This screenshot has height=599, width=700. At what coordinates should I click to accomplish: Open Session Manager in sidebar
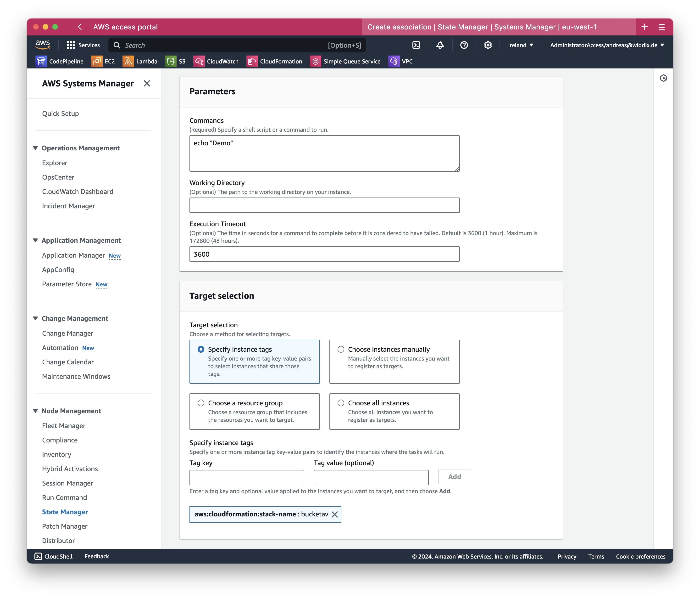point(67,483)
